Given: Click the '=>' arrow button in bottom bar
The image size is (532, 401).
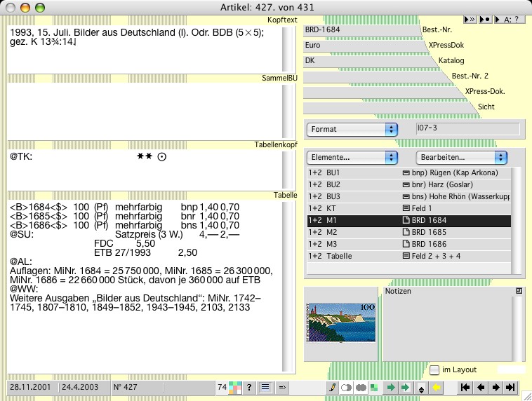Looking at the screenshot, I should 283,386.
